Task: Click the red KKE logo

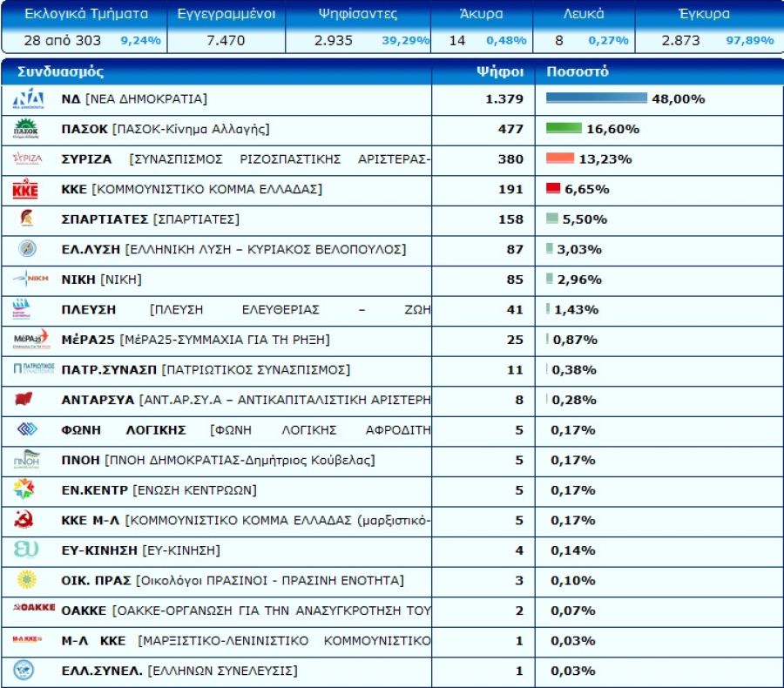Action: tap(25, 189)
